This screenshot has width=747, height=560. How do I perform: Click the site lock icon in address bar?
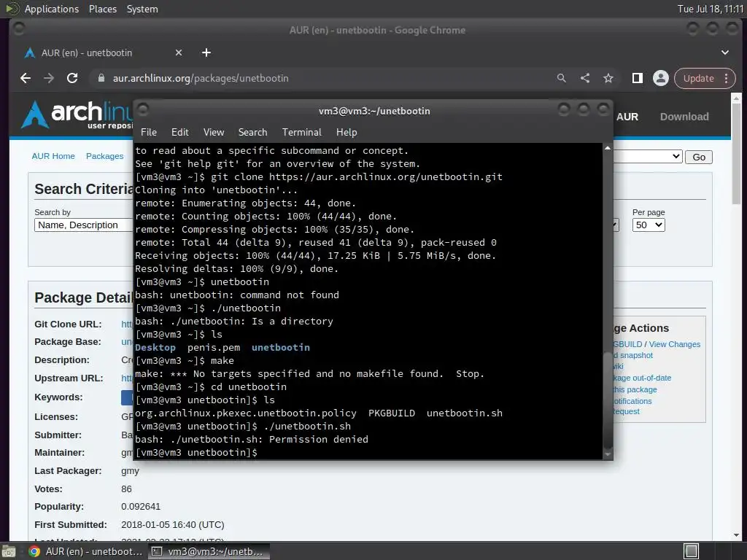click(x=101, y=78)
